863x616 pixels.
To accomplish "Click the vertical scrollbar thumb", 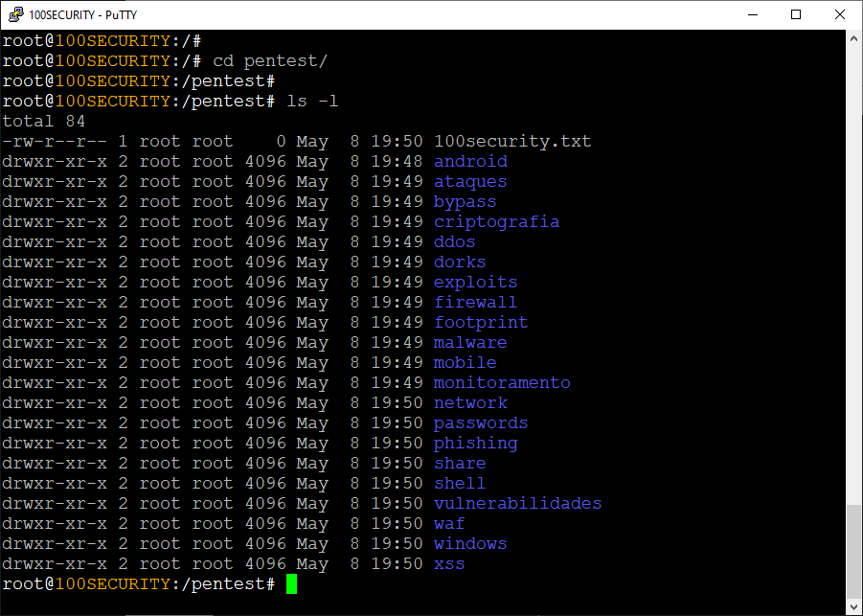I will pyautogui.click(x=853, y=551).
